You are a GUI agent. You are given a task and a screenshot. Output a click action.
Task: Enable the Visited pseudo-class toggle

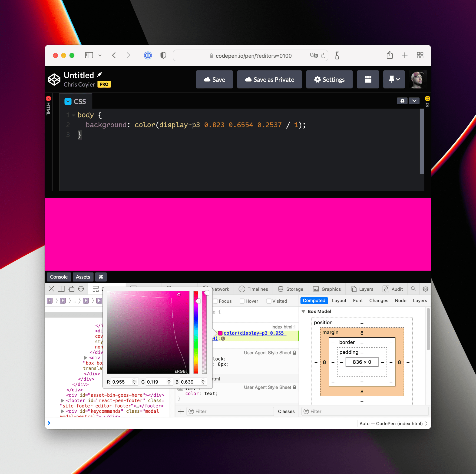269,301
